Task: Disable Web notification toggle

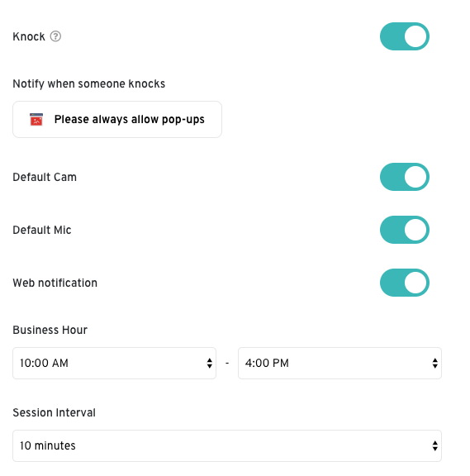Action: coord(405,283)
